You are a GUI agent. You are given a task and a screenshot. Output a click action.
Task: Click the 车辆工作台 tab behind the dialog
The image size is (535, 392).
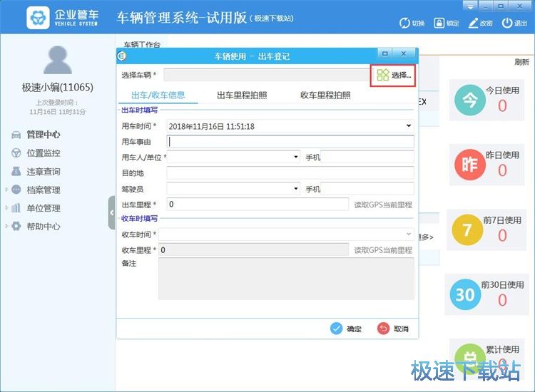142,44
